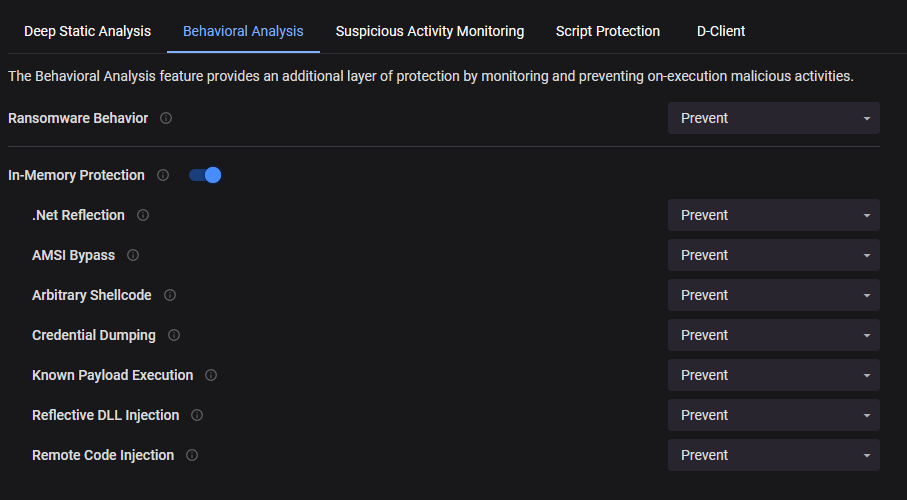
Task: Click info icon next to Ransomware Behavior
Action: [x=166, y=118]
